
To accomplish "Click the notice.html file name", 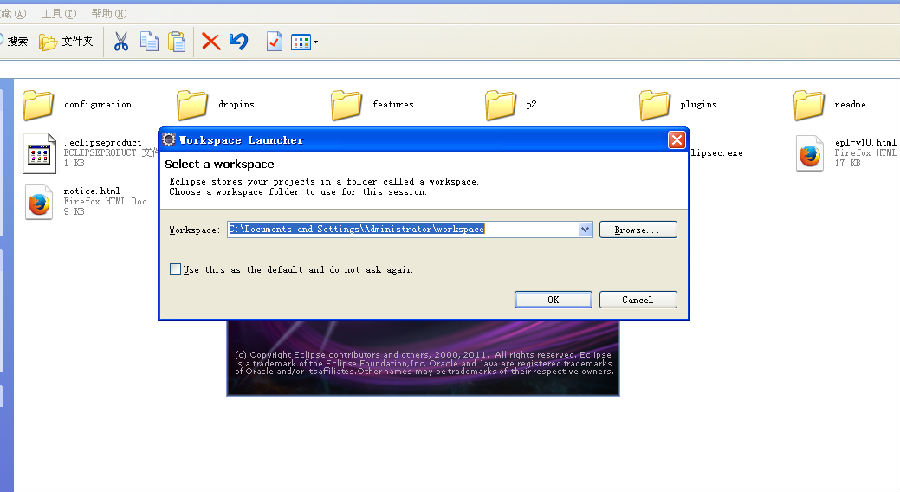I will [92, 191].
